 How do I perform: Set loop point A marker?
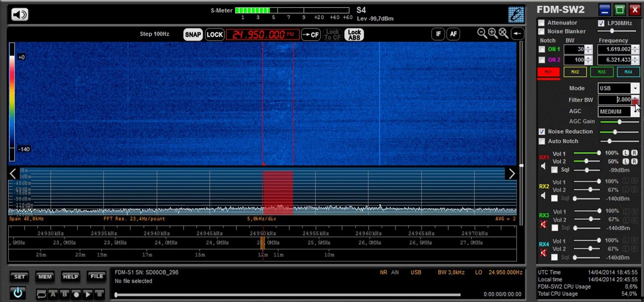pos(53,294)
